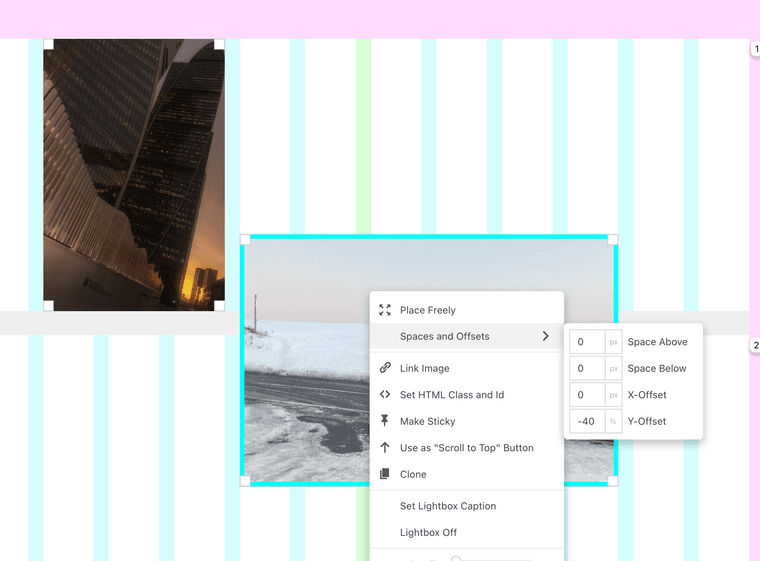This screenshot has height=561, width=760.
Task: Open the % unit selector for Y-Offset
Action: (613, 421)
